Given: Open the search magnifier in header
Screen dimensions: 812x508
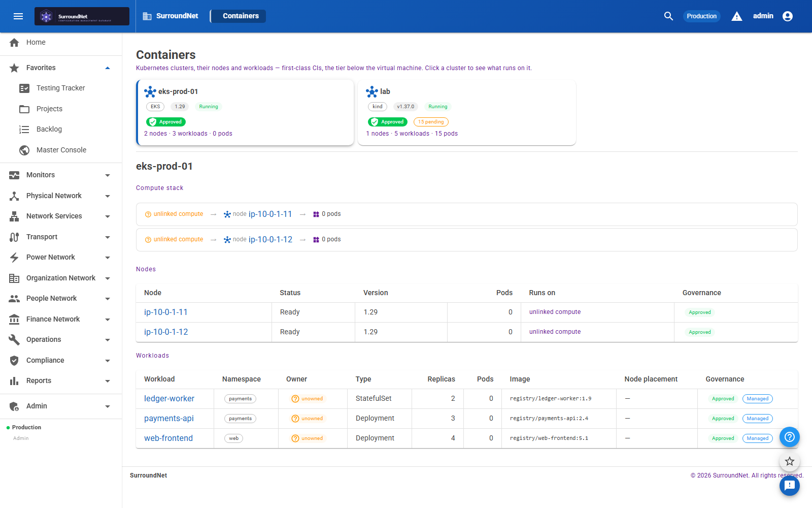Looking at the screenshot, I should click(x=668, y=16).
